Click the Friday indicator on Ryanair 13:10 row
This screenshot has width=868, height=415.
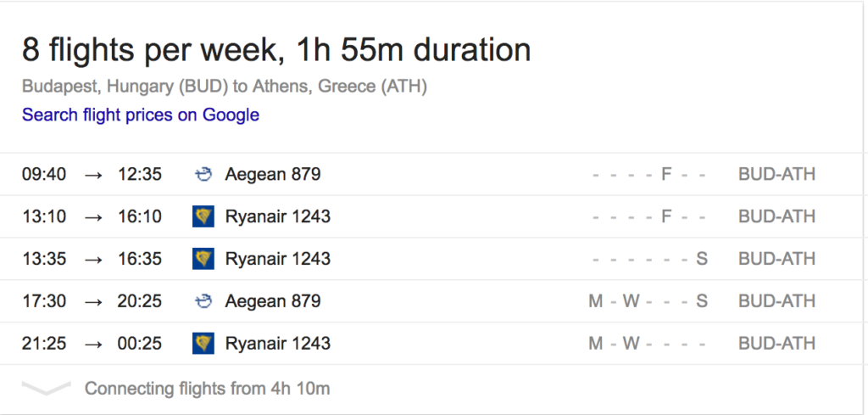(x=666, y=216)
